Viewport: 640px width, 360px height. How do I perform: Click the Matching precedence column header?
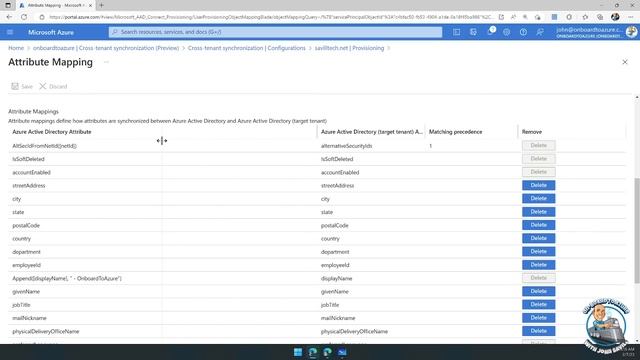pos(456,132)
